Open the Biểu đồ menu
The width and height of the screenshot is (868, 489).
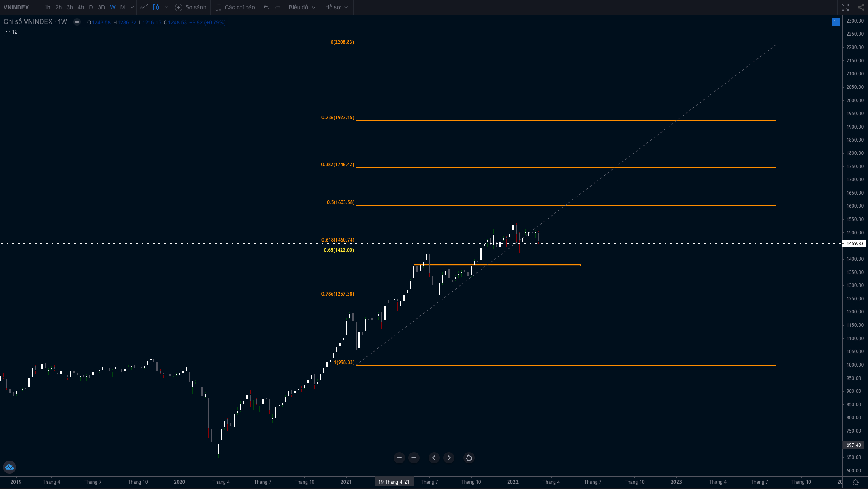click(x=302, y=7)
